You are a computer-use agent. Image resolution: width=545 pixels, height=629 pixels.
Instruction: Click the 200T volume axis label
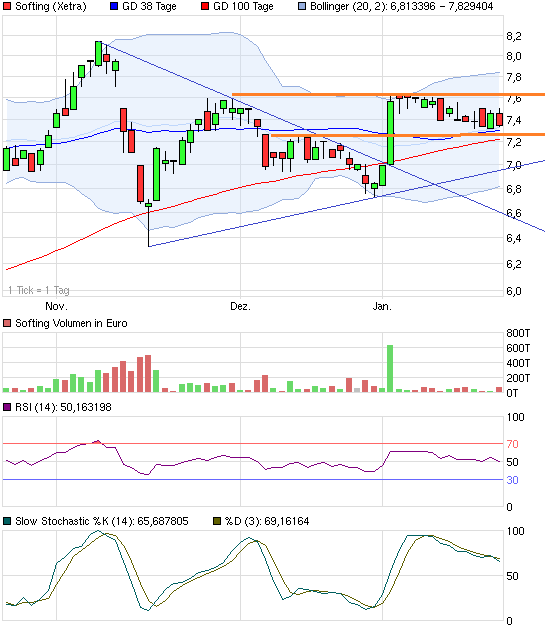(x=518, y=378)
